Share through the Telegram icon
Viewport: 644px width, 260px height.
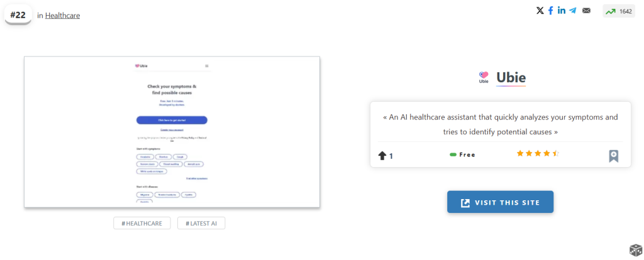(573, 11)
